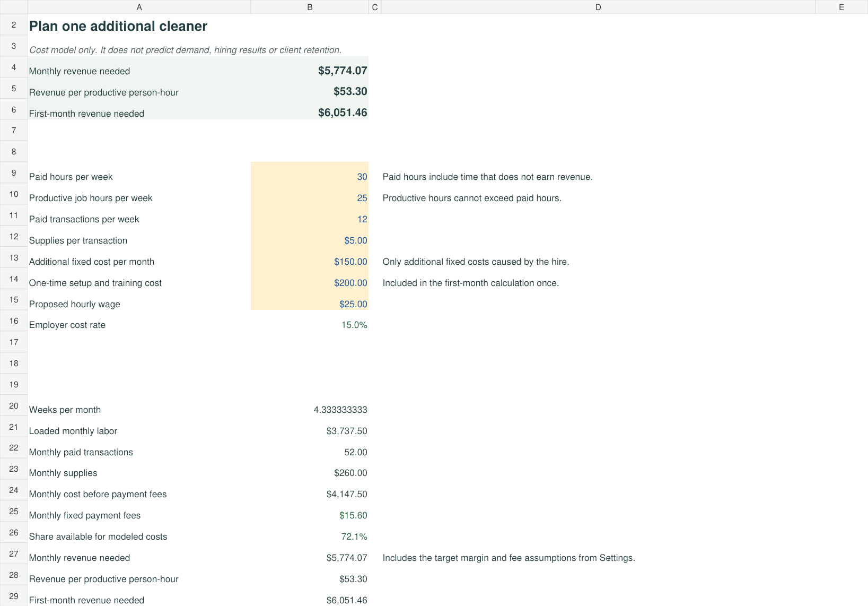
Task: Click the Monthly supplies $260.00 cell
Action: click(x=310, y=469)
